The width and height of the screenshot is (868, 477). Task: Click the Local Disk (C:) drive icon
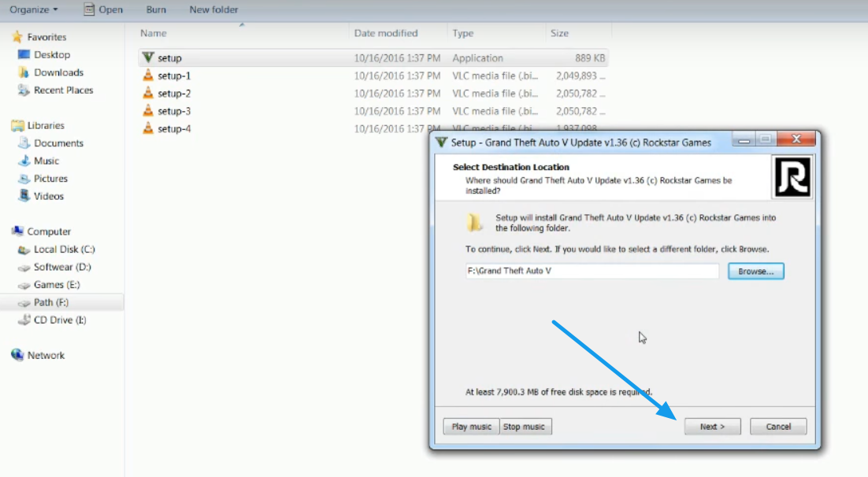[x=24, y=250]
